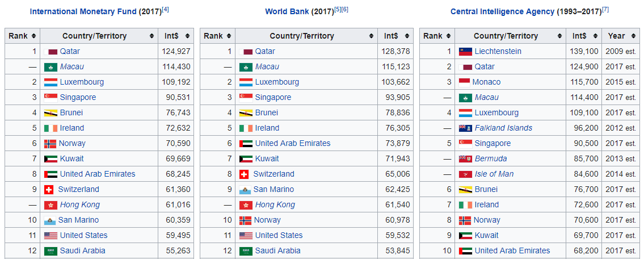Sort World Bank table by Rank

(x=217, y=36)
